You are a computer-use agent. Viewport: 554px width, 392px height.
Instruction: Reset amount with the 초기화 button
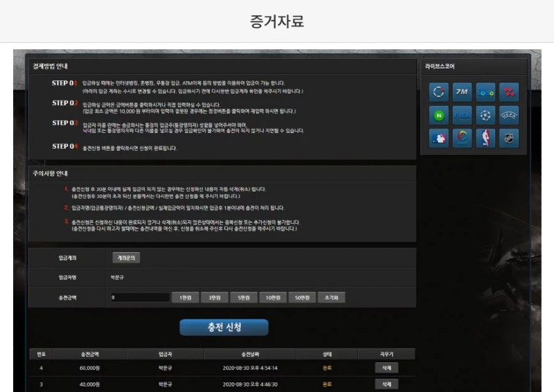(x=331, y=298)
